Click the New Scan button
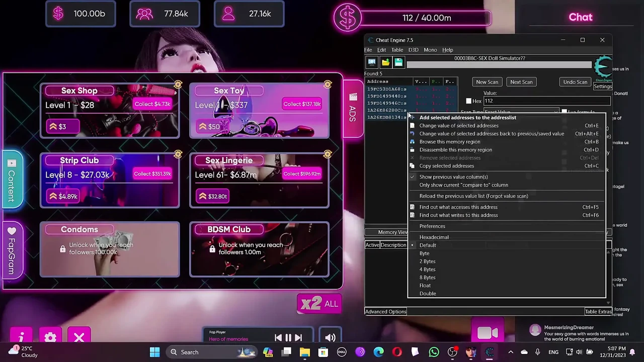 [487, 82]
